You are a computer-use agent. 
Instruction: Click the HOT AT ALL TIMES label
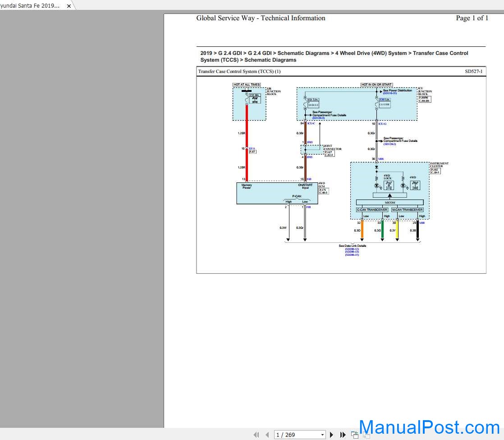(x=247, y=85)
